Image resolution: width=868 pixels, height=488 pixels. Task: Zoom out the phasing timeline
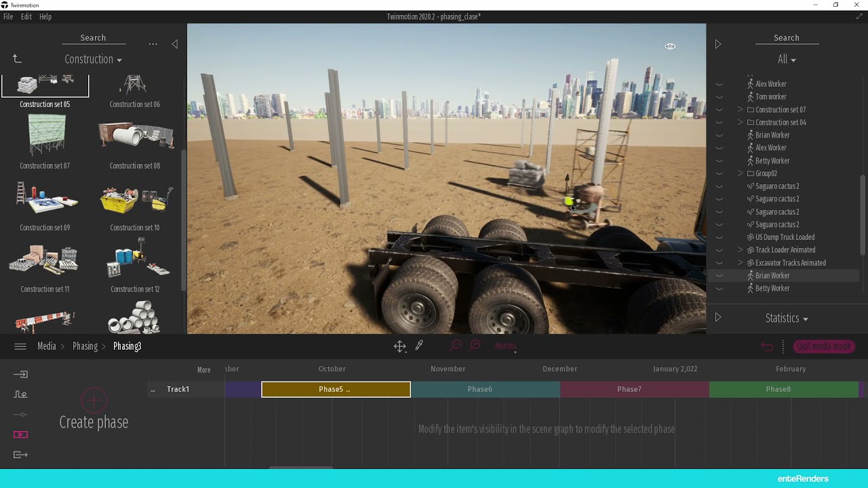(x=456, y=346)
